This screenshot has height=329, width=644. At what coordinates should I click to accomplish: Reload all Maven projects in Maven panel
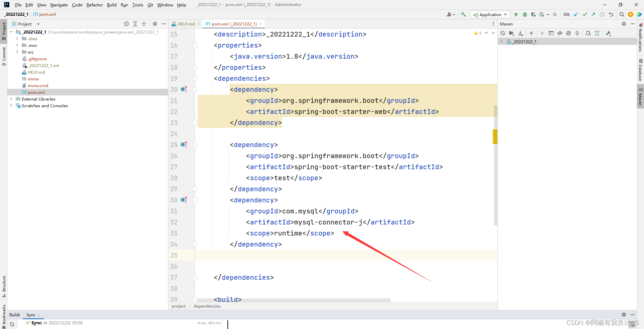tap(503, 33)
